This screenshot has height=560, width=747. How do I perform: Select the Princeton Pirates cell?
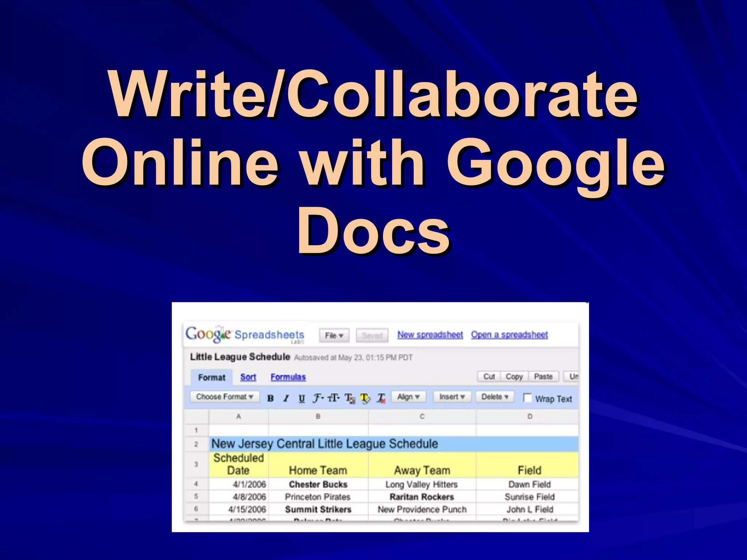[318, 497]
